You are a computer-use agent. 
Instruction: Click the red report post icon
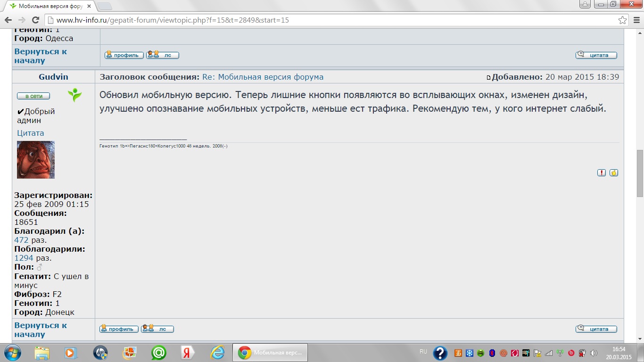coord(602,173)
